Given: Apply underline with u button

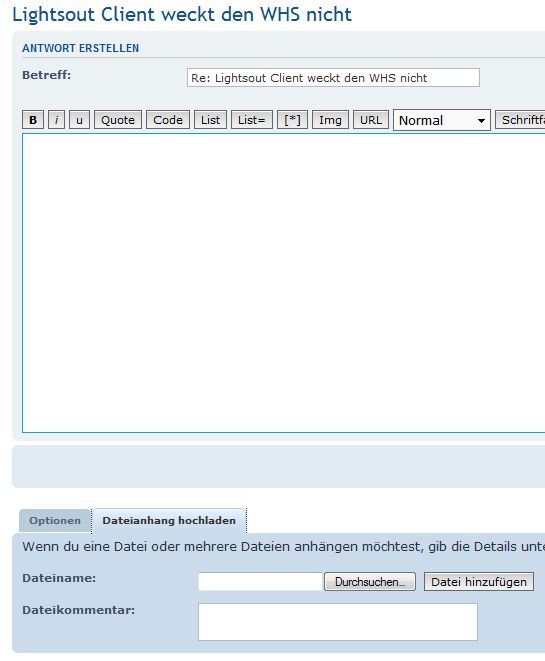Looking at the screenshot, I should click(x=79, y=120).
